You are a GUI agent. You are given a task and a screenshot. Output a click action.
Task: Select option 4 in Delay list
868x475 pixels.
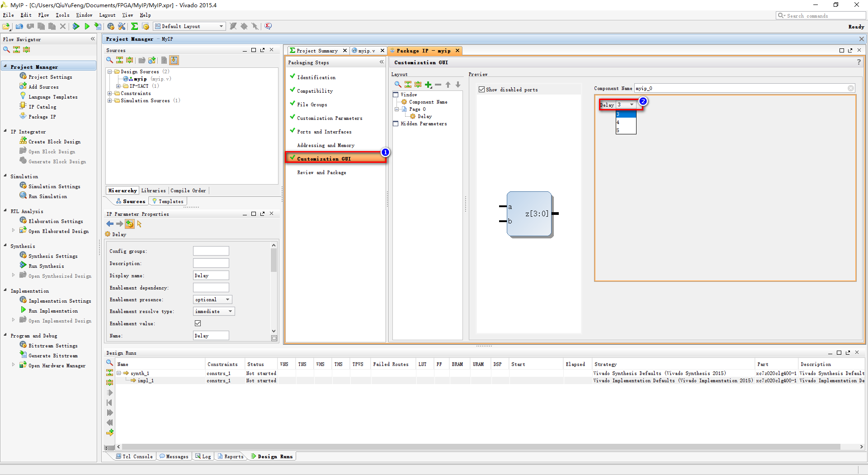click(x=626, y=122)
